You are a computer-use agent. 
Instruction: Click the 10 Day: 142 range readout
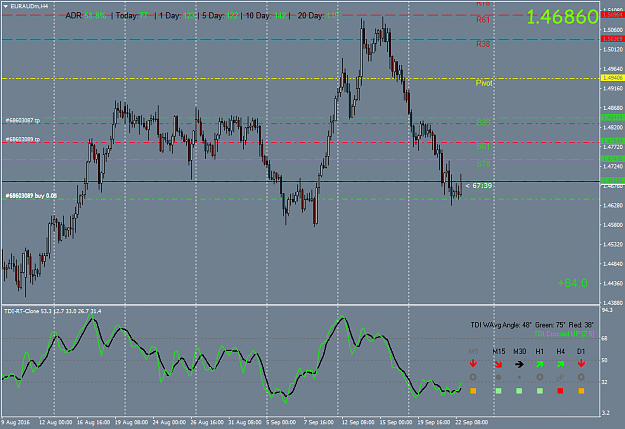[266, 16]
